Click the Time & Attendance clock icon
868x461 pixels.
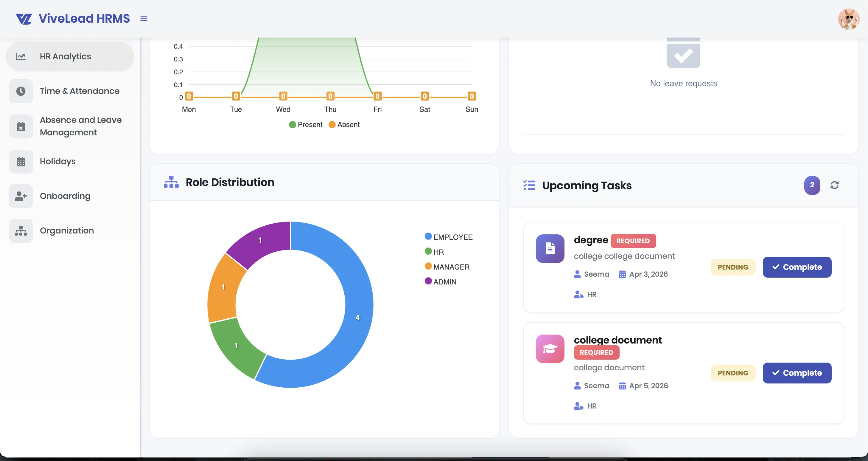coord(21,91)
